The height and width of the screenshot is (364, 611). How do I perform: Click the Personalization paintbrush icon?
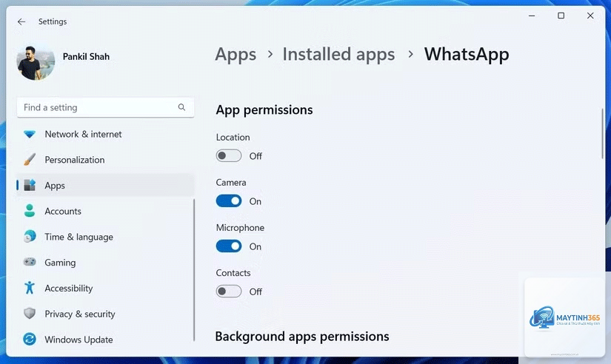29,160
